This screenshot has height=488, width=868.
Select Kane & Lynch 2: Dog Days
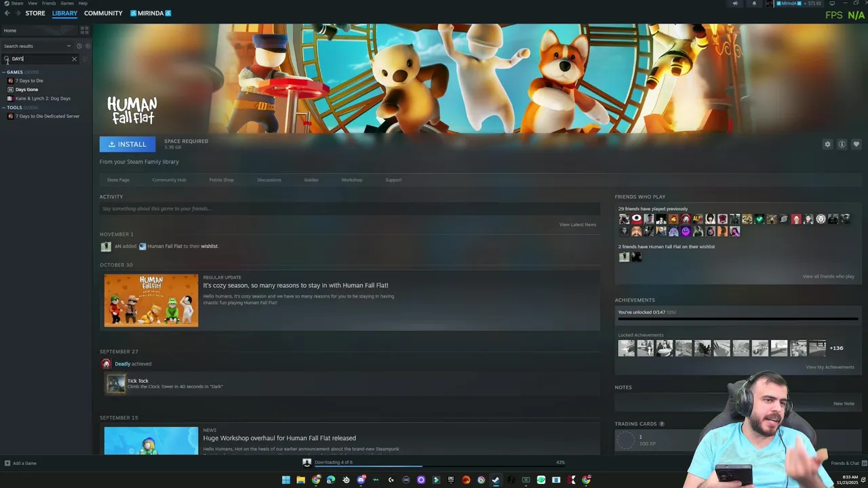(43, 98)
